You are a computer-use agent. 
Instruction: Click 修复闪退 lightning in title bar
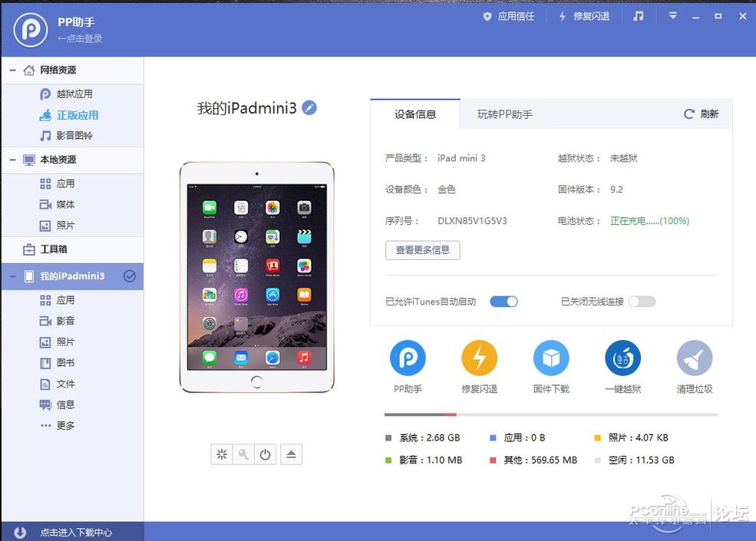click(x=584, y=16)
